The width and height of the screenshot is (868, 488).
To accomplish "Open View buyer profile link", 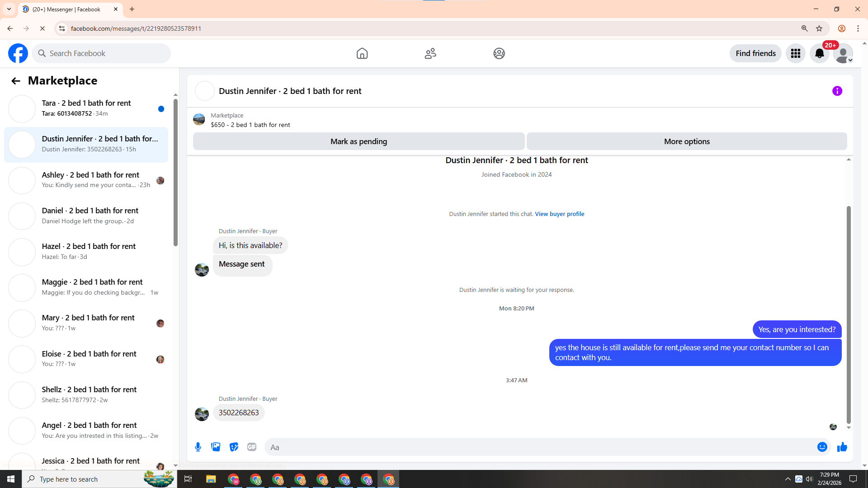I will coord(559,214).
